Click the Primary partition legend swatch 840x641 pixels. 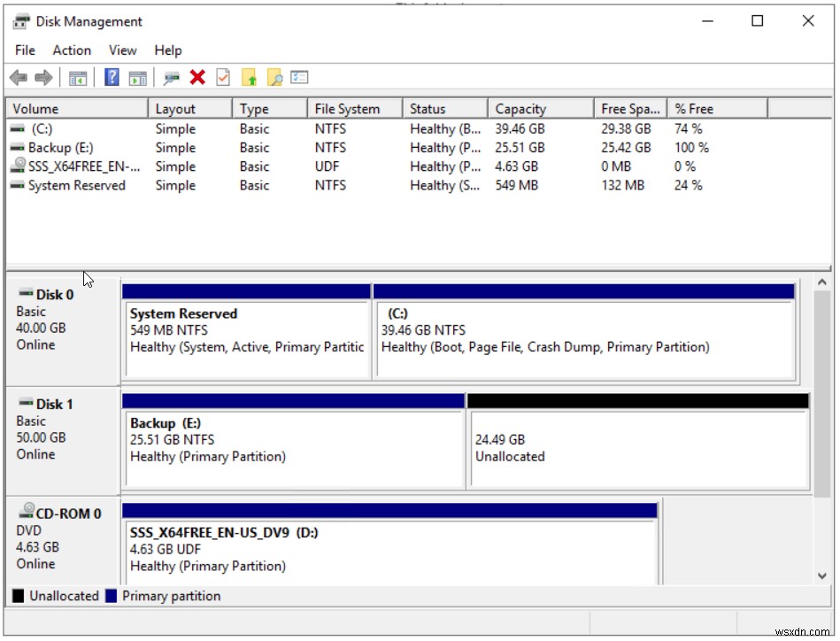[110, 596]
